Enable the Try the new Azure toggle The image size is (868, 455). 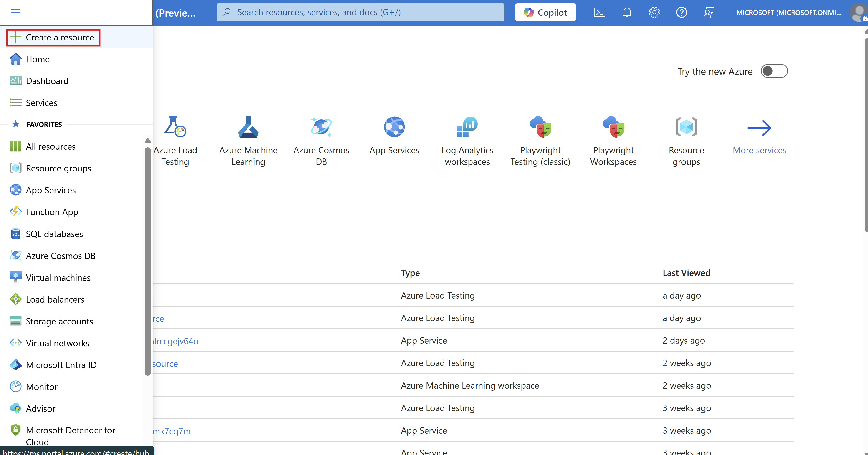click(x=774, y=71)
